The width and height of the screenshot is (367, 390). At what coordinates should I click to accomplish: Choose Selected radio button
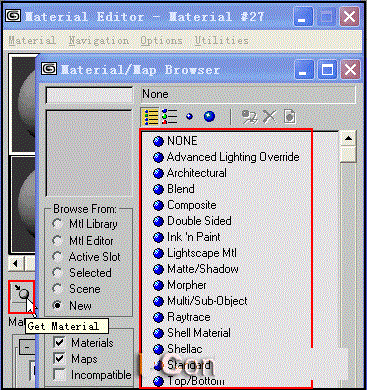click(58, 272)
